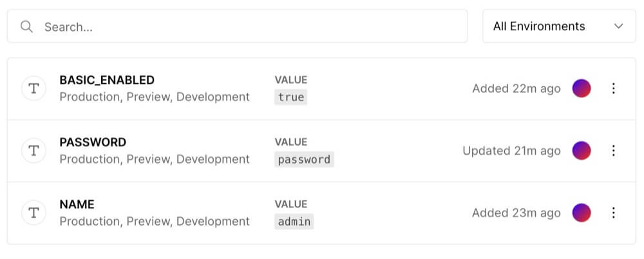
Task: Select the PASSWORD variable name
Action: (x=93, y=142)
